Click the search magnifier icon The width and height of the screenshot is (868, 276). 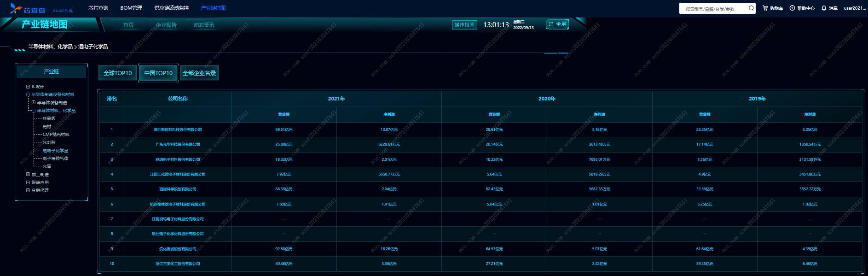point(751,8)
